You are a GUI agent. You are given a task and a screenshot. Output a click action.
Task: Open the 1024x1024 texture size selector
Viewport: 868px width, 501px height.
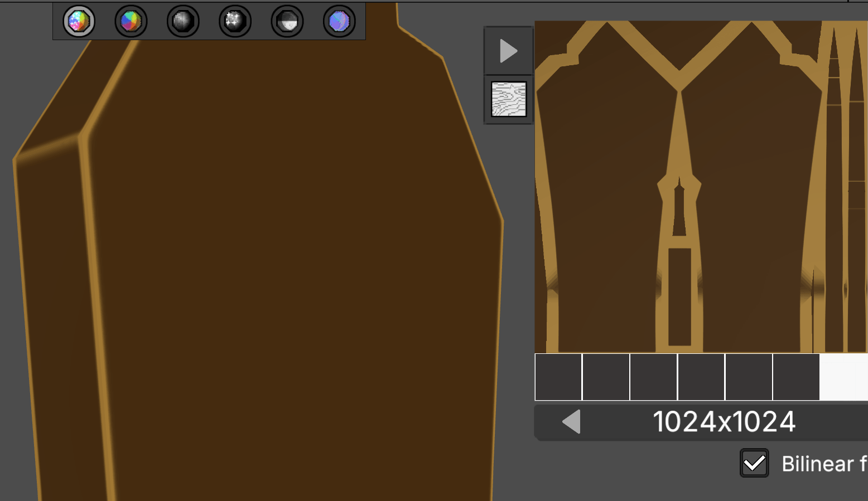click(x=724, y=422)
